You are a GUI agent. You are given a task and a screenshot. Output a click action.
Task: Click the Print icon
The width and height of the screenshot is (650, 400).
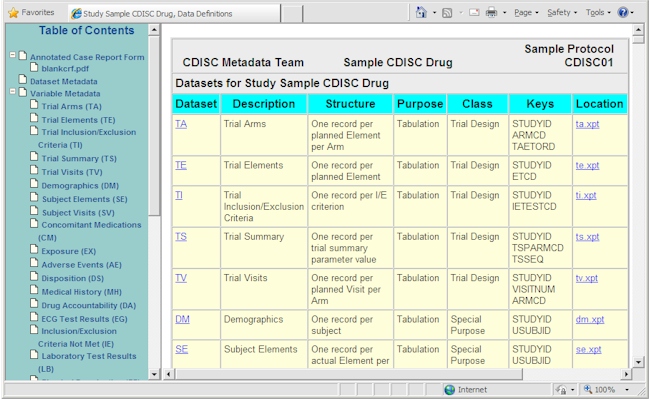pos(491,13)
